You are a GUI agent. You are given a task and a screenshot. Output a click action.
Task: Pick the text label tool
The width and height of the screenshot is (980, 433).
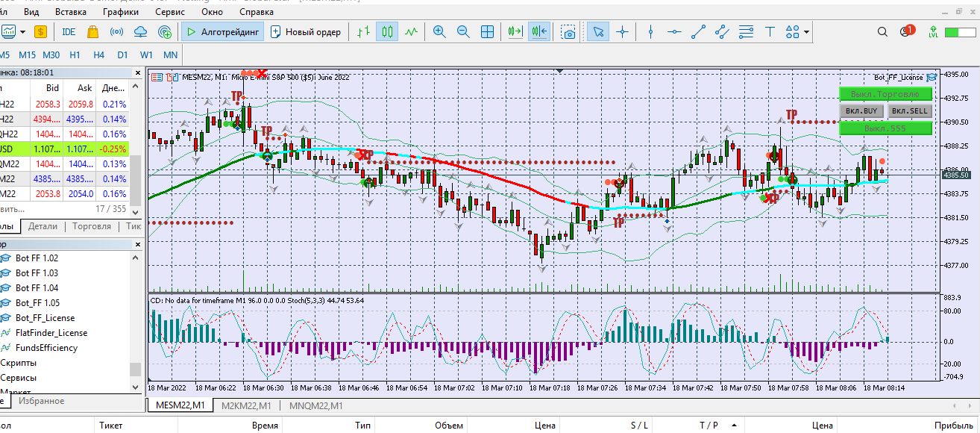point(770,32)
